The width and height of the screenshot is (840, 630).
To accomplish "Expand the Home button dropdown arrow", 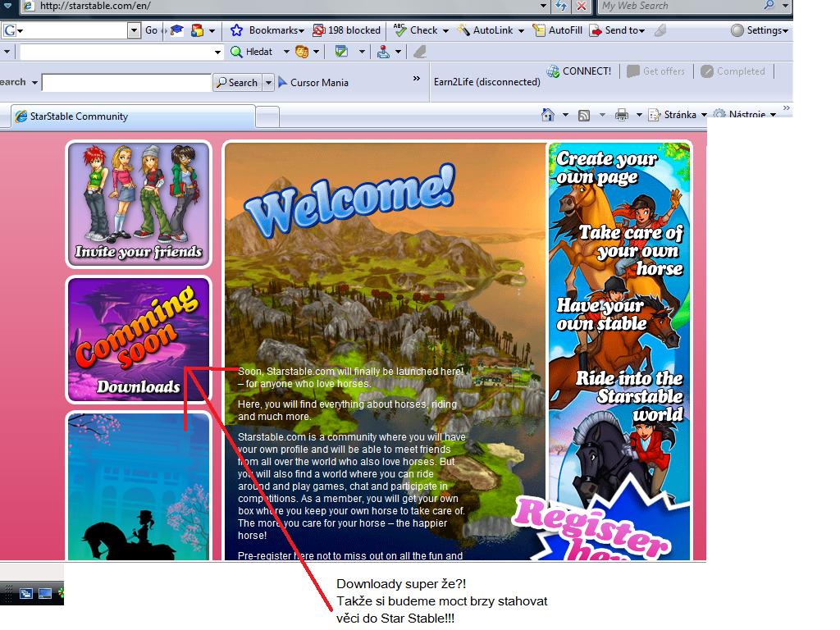I will point(565,115).
